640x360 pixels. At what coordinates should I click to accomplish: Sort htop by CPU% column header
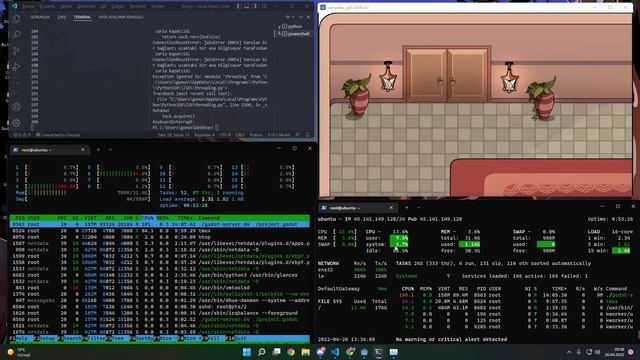coord(147,218)
